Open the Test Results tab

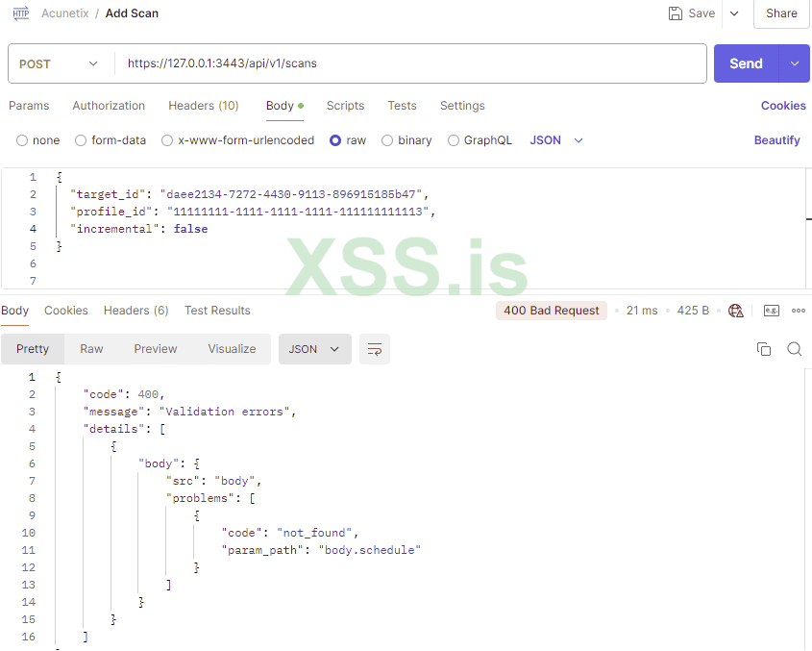tap(217, 311)
